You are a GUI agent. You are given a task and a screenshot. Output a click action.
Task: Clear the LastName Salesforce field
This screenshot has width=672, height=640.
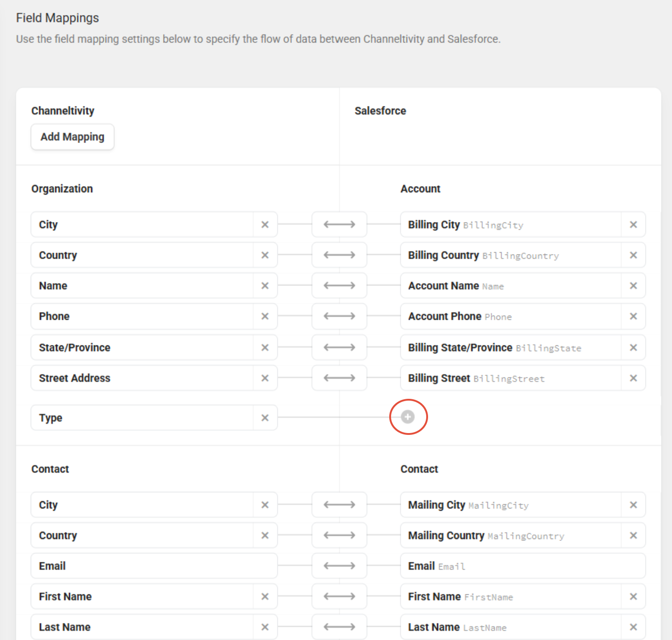[x=633, y=627]
